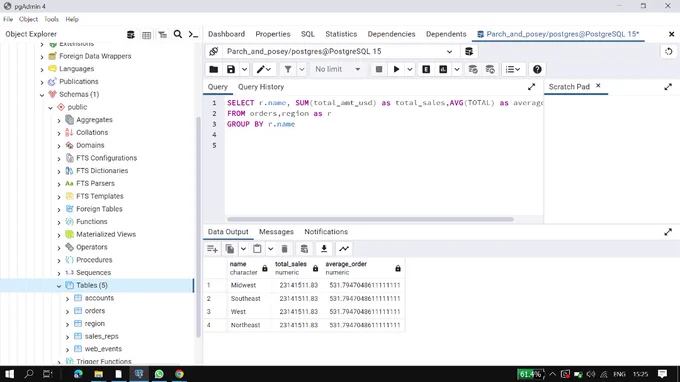Open Query Tool from Object Explorer toolbar
This screenshot has width=680, height=382.
(x=131, y=34)
